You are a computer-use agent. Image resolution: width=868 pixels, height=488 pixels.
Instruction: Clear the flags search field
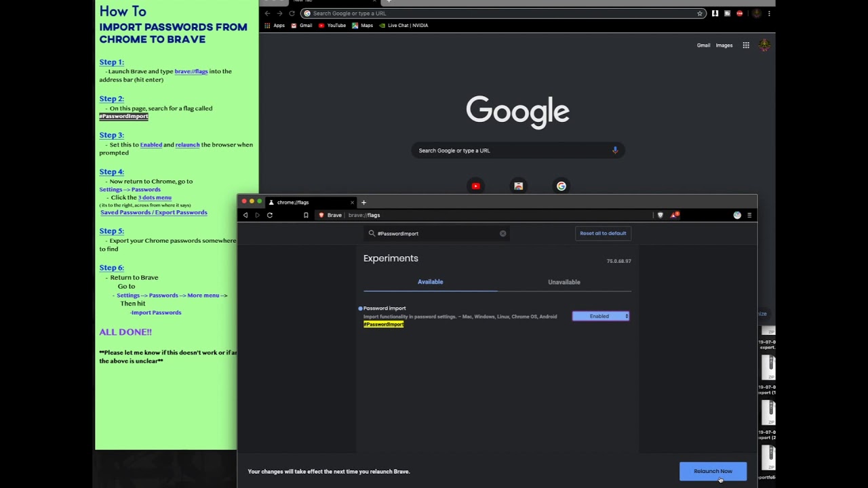point(502,233)
